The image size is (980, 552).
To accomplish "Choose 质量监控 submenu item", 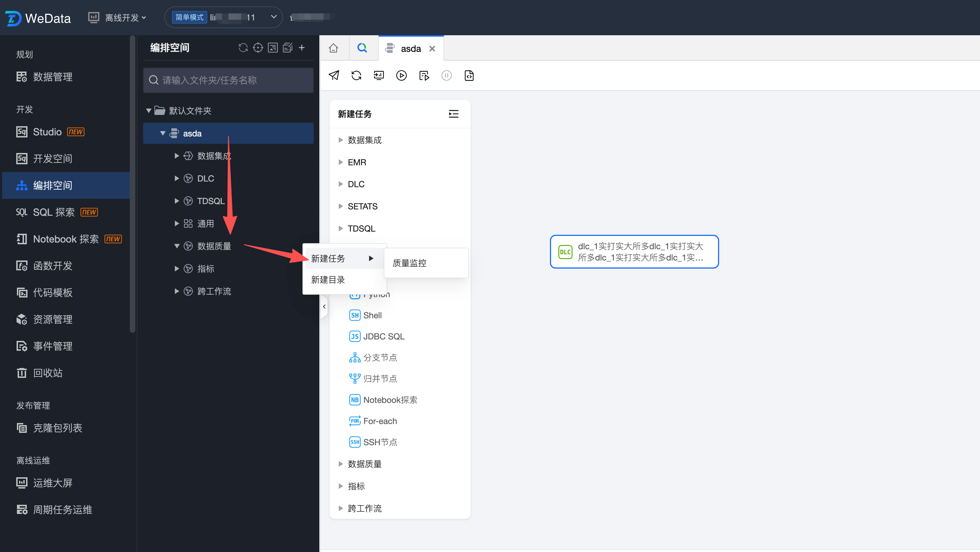I will point(410,263).
